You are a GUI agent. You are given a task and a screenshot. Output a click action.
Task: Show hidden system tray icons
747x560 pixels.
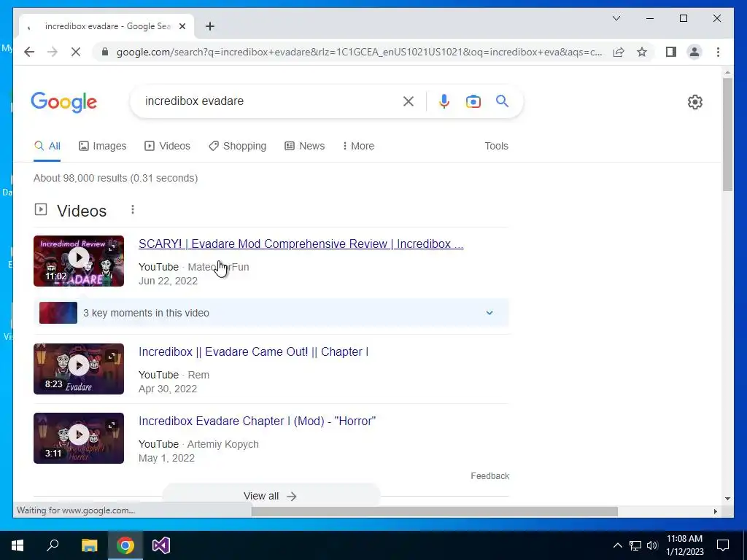(617, 545)
